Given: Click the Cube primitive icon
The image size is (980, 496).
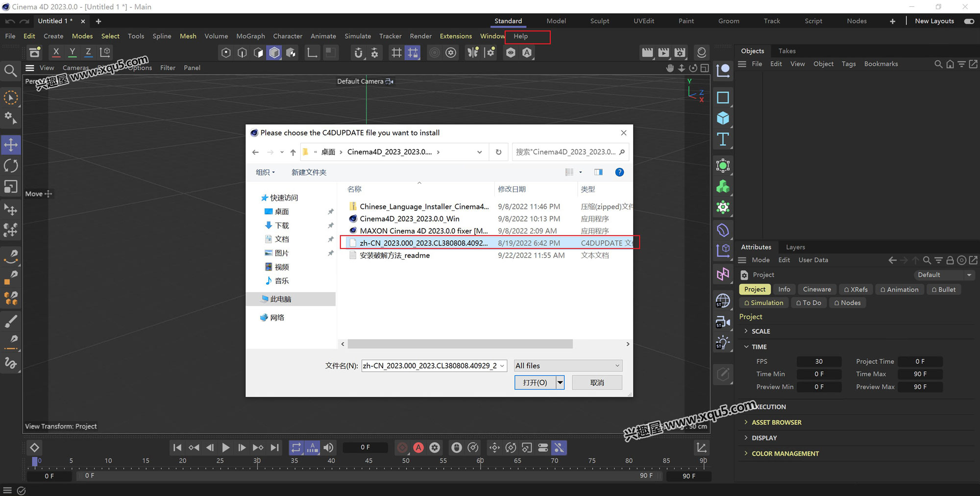Looking at the screenshot, I should [x=723, y=118].
